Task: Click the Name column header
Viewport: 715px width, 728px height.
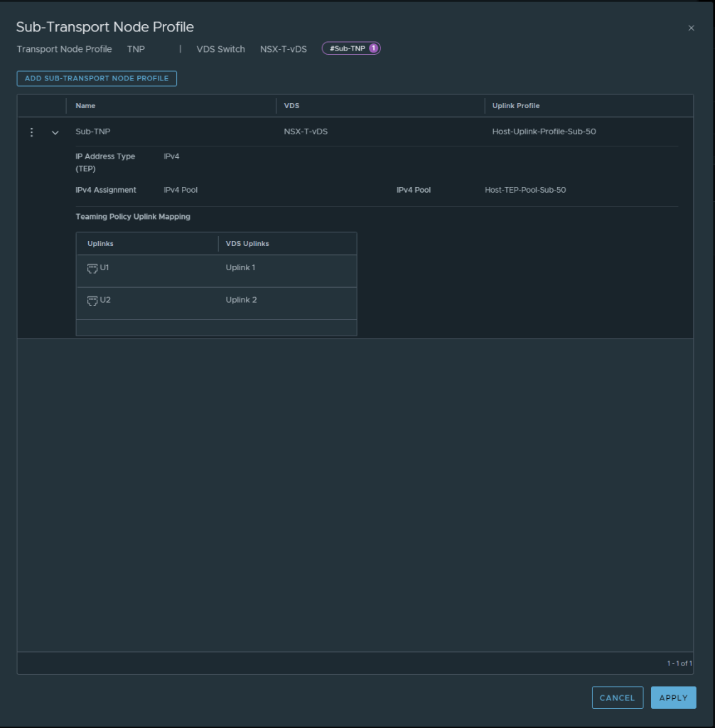Action: [x=85, y=106]
